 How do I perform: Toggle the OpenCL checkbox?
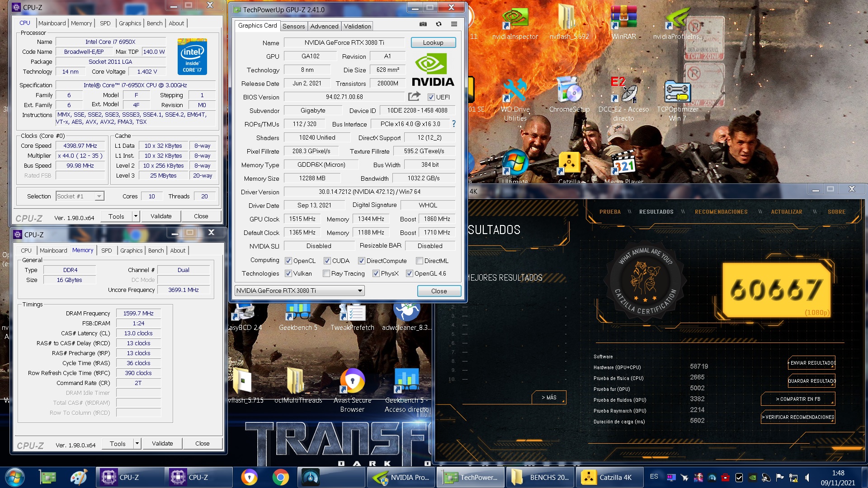coord(288,261)
